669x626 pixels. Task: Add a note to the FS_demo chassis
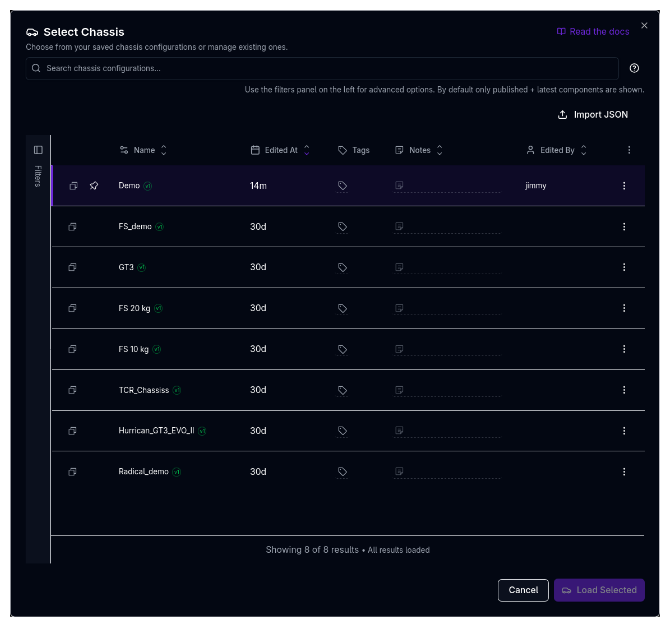pyautogui.click(x=447, y=227)
